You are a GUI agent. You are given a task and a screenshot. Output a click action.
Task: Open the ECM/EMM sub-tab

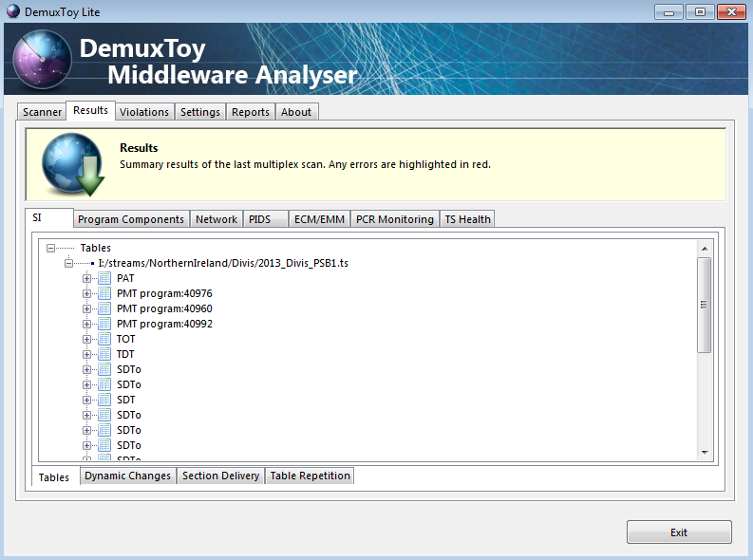coord(319,219)
